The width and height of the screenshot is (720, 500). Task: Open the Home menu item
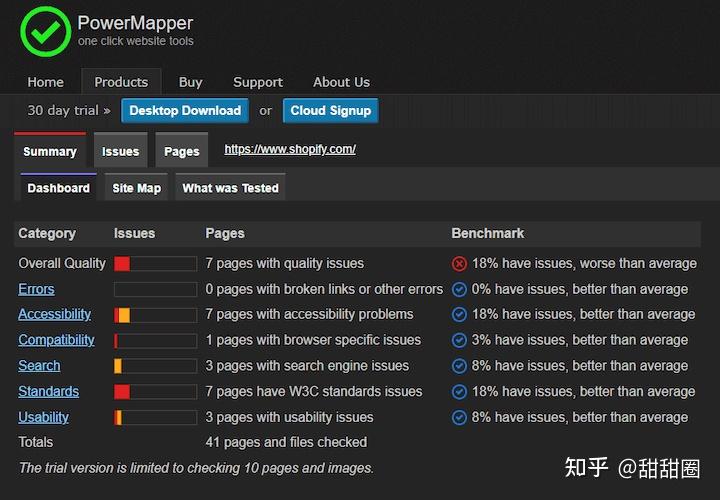(x=45, y=82)
